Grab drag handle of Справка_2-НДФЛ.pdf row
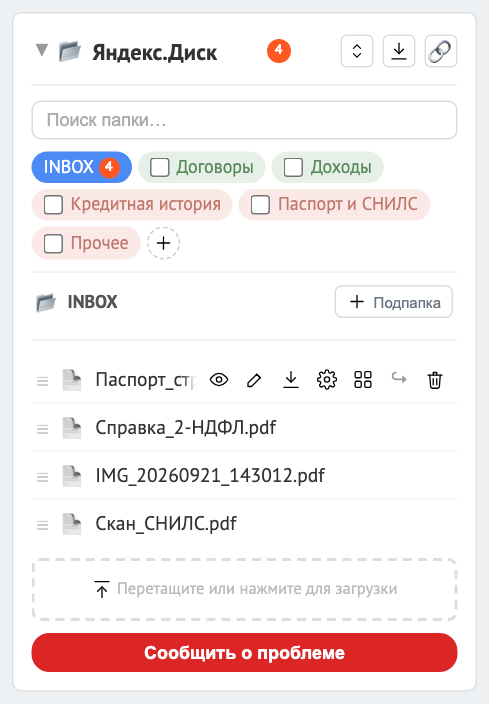The width and height of the screenshot is (489, 704). click(42, 429)
